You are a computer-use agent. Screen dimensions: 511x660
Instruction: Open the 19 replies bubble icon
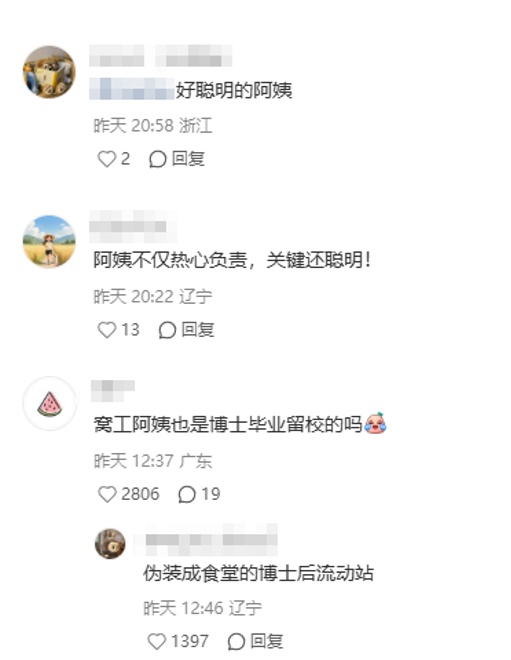187,495
